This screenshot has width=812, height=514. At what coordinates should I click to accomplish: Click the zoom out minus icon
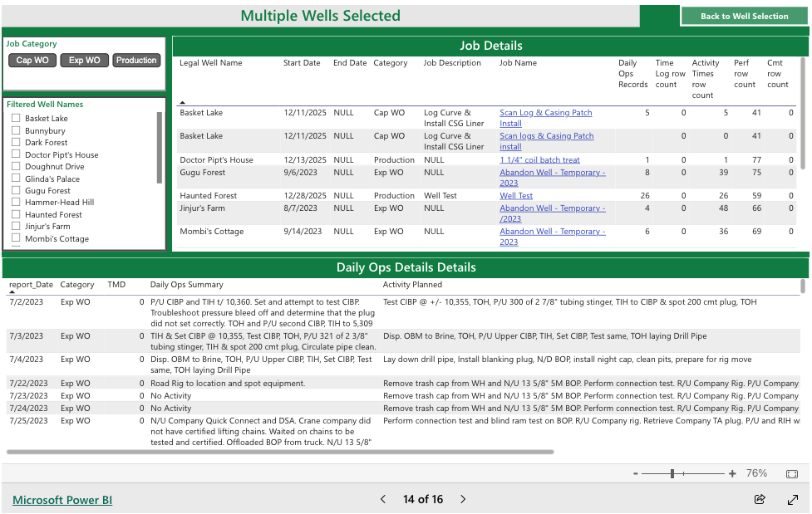click(x=636, y=473)
